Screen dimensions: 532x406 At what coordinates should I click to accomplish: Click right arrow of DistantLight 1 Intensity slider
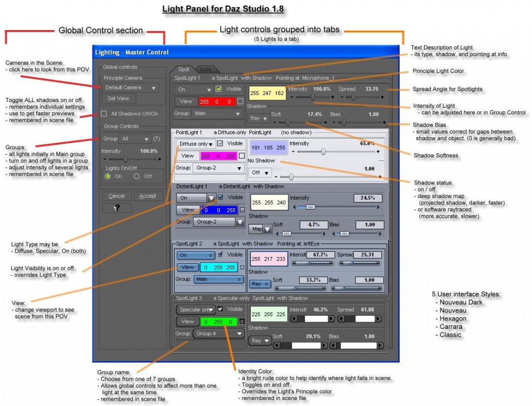(378, 207)
